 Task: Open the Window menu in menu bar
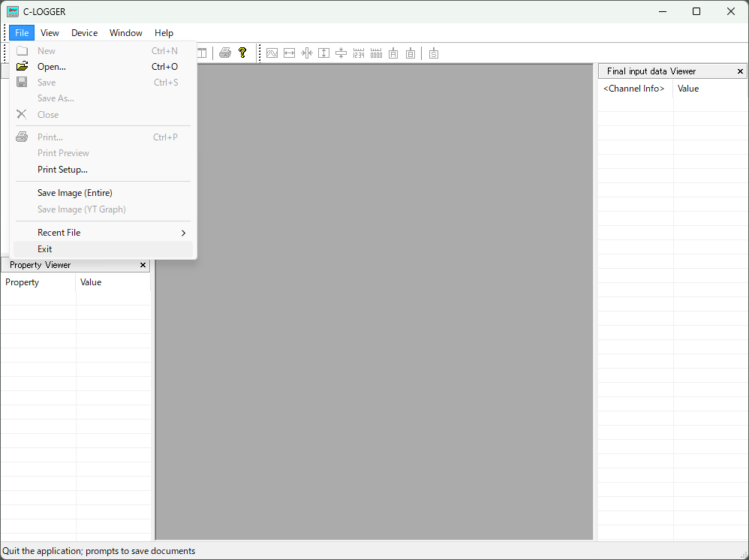[125, 33]
